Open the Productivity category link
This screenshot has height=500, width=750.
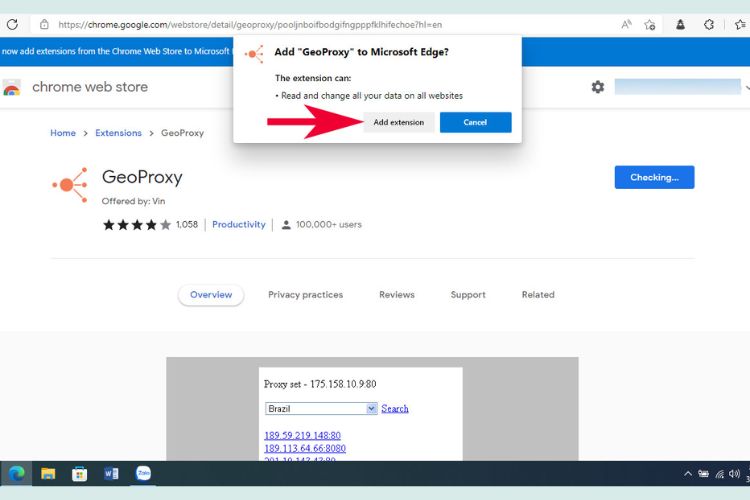tap(239, 224)
